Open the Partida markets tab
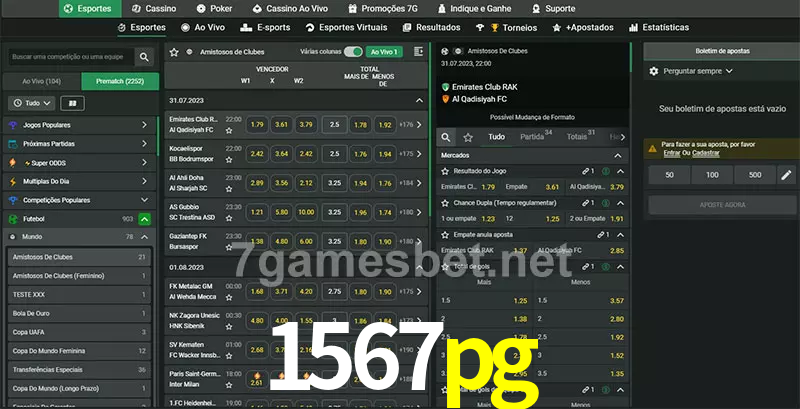The height and width of the screenshot is (409, 800). coord(536,136)
